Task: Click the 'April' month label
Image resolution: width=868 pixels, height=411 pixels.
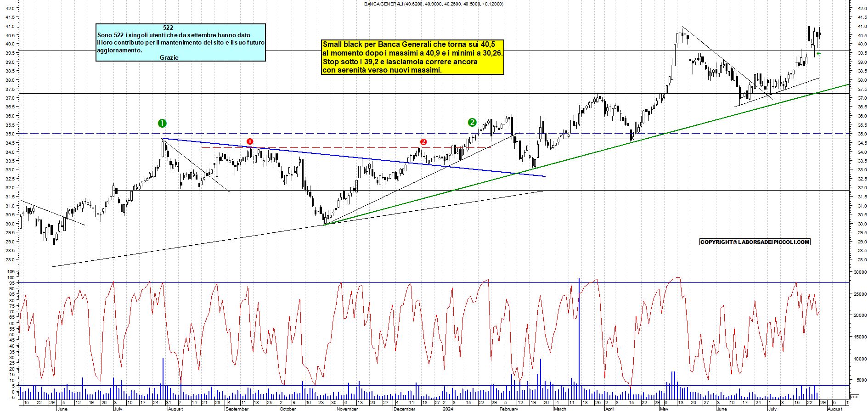Action: (610, 409)
